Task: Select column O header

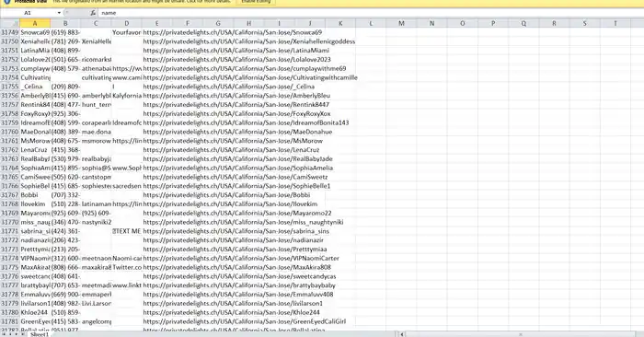Action: 463,23
